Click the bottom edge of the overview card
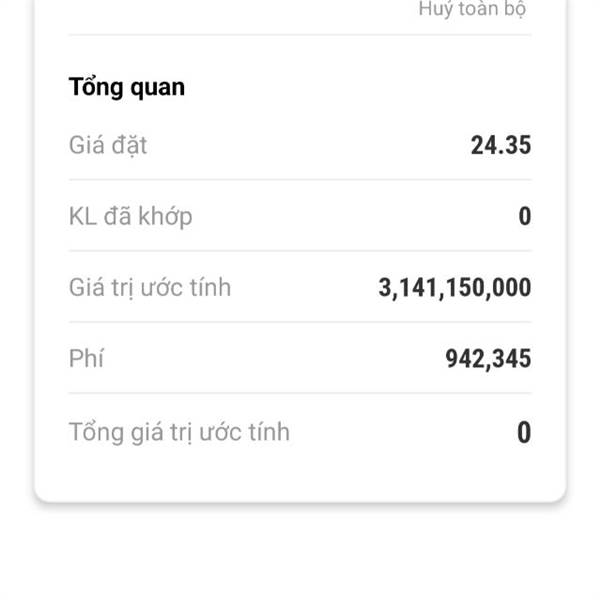600x600 pixels. pyautogui.click(x=300, y=499)
